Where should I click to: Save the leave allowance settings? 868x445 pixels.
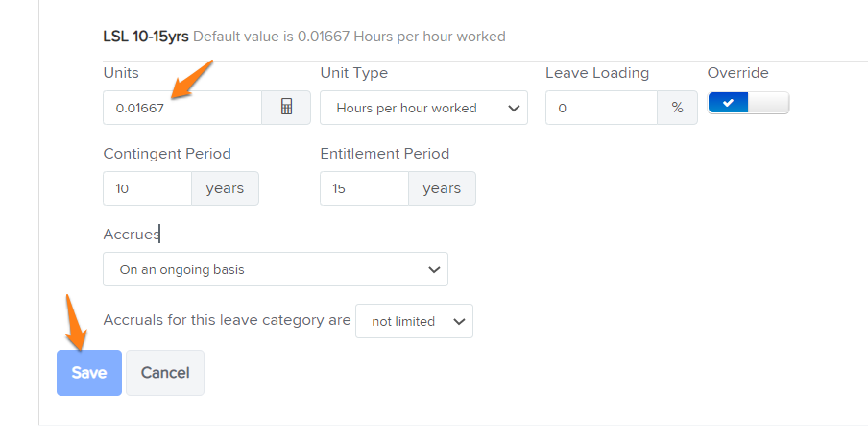(89, 373)
